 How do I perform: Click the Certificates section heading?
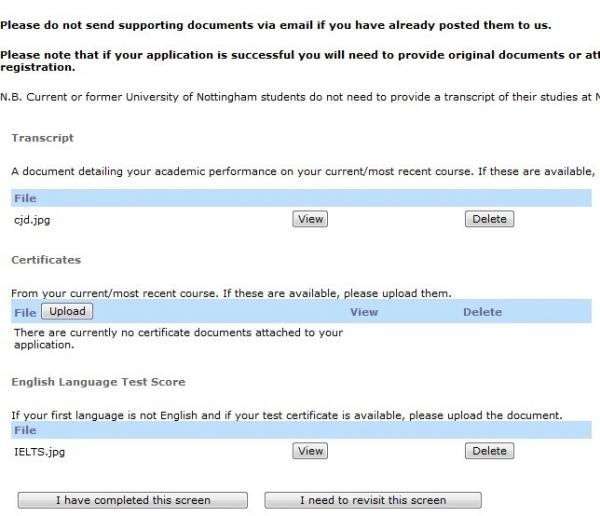coord(46,260)
